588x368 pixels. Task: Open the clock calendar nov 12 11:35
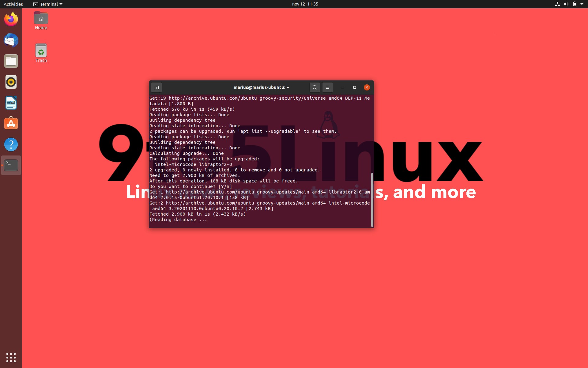pyautogui.click(x=305, y=4)
